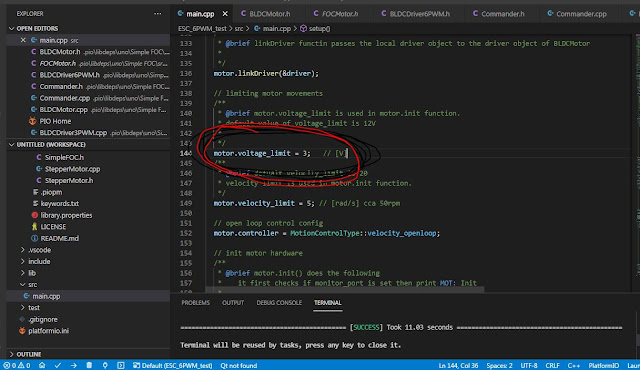Open the PlatformIO new terminal icon
Screen dimensions: 640x370
point(121,366)
